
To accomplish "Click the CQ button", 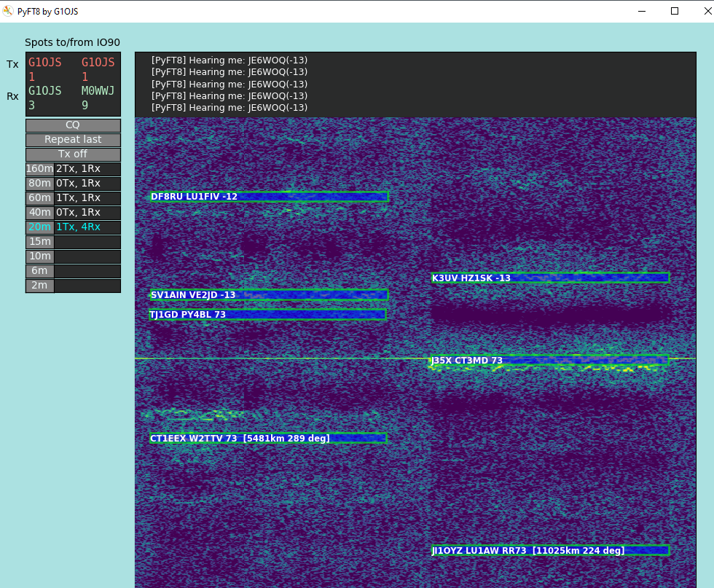I will click(73, 125).
